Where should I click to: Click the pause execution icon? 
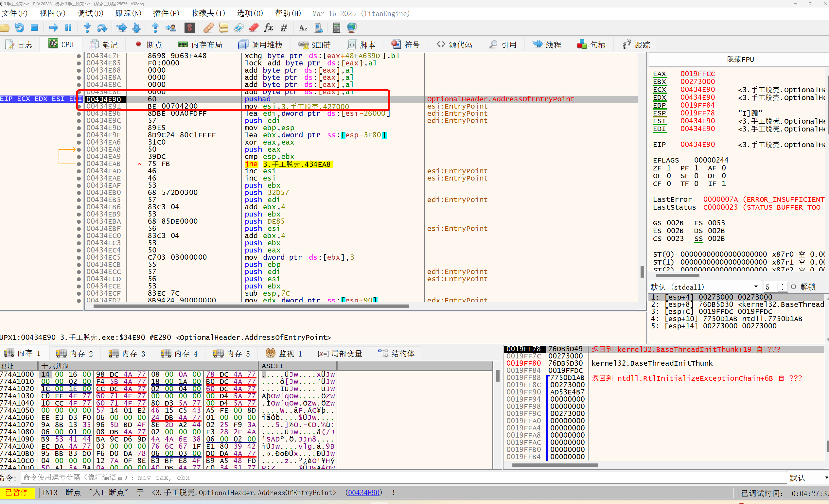click(x=68, y=27)
